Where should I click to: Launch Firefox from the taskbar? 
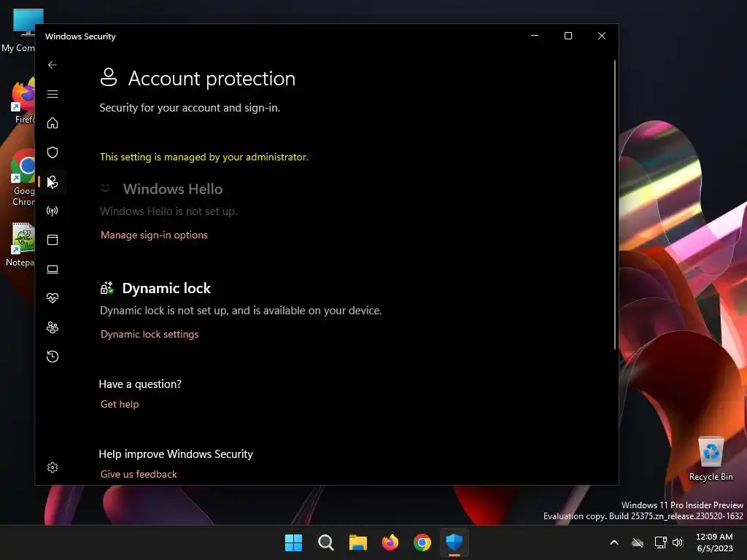pyautogui.click(x=390, y=542)
